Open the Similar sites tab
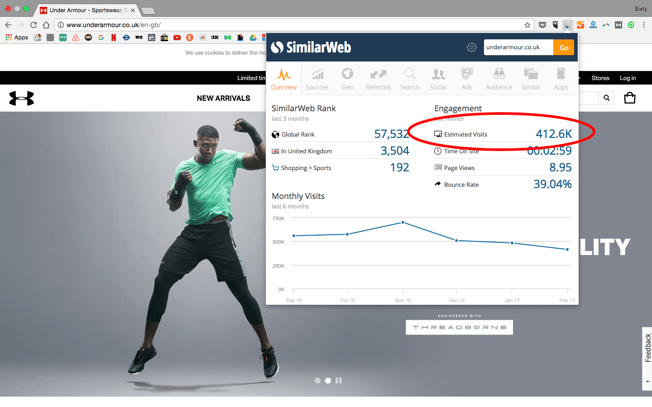The width and height of the screenshot is (652, 407). (x=531, y=79)
